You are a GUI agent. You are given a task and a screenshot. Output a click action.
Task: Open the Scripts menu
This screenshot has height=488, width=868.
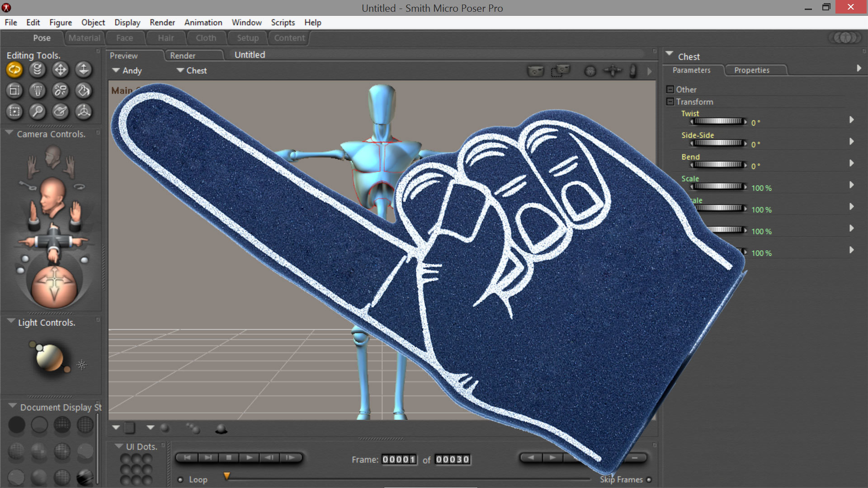coord(283,23)
